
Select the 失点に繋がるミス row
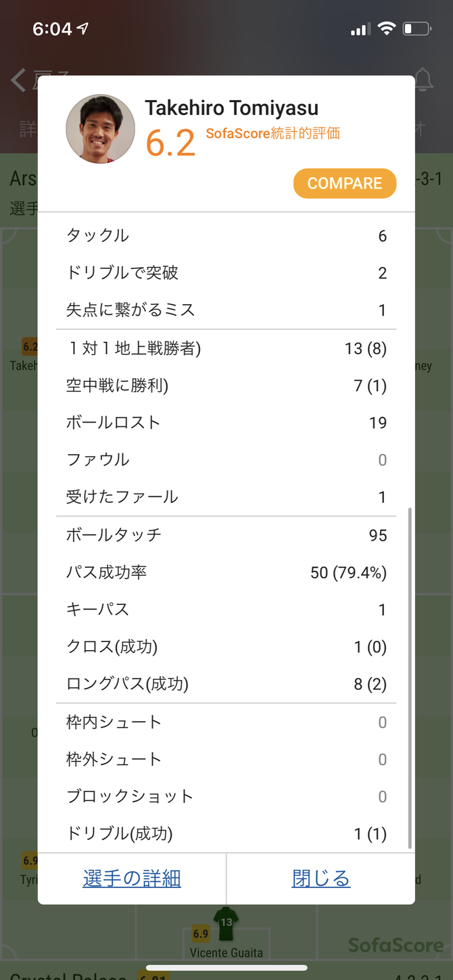pos(226,310)
